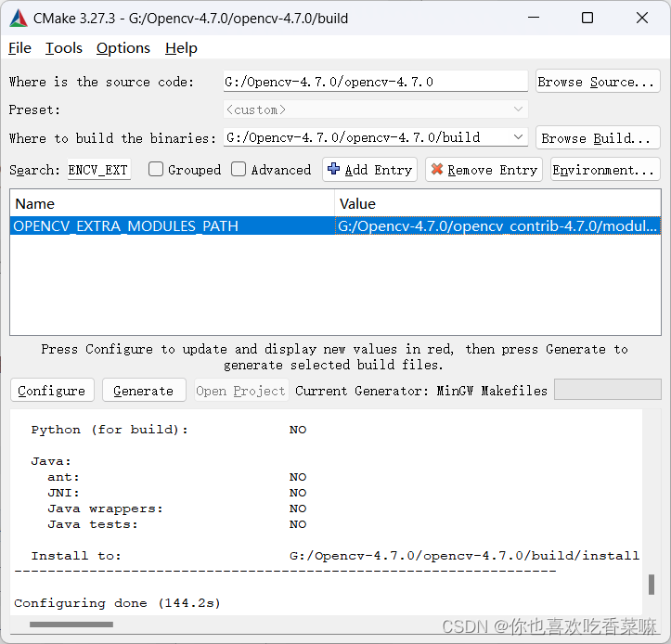
Task: Enable the Grouped checkbox
Action: pyautogui.click(x=156, y=170)
